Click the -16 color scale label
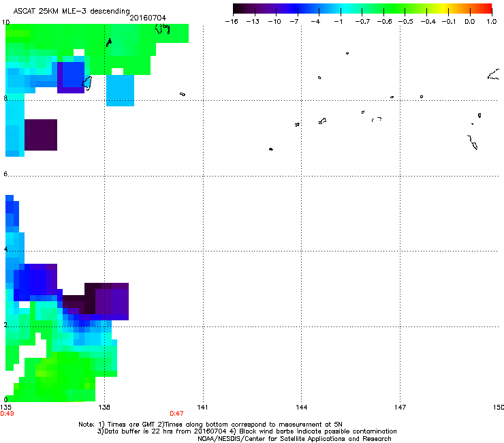Viewport: 504px width, 443px height. [232, 22]
